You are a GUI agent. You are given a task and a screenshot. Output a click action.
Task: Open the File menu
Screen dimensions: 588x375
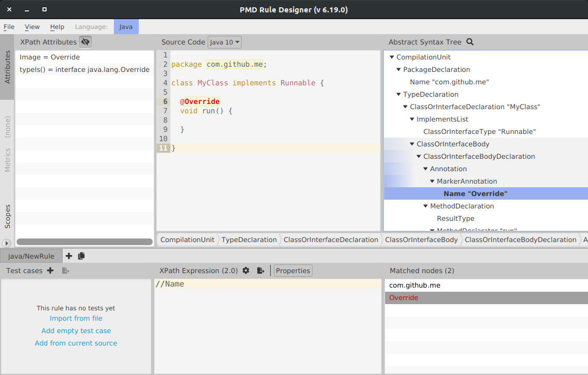point(9,27)
